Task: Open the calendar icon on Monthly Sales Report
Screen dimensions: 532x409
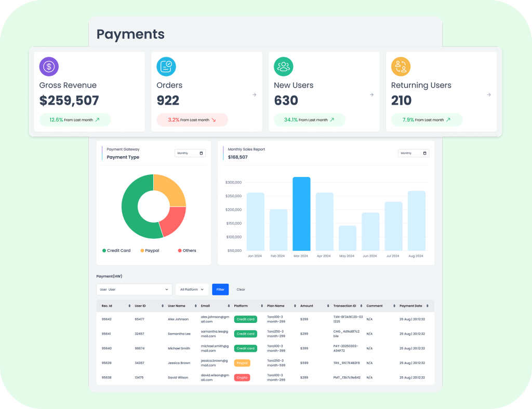Action: tap(426, 153)
